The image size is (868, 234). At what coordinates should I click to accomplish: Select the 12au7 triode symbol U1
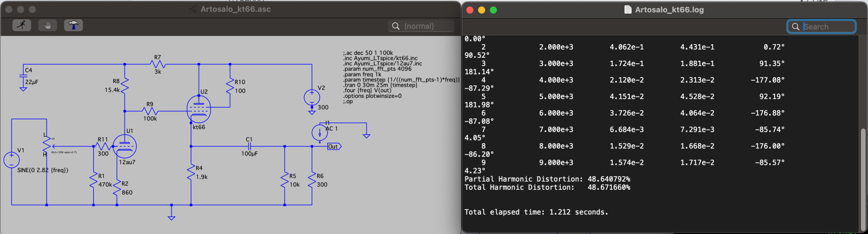point(125,147)
